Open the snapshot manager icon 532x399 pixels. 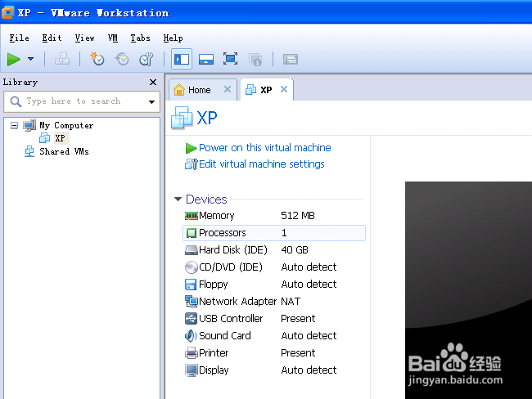147,60
